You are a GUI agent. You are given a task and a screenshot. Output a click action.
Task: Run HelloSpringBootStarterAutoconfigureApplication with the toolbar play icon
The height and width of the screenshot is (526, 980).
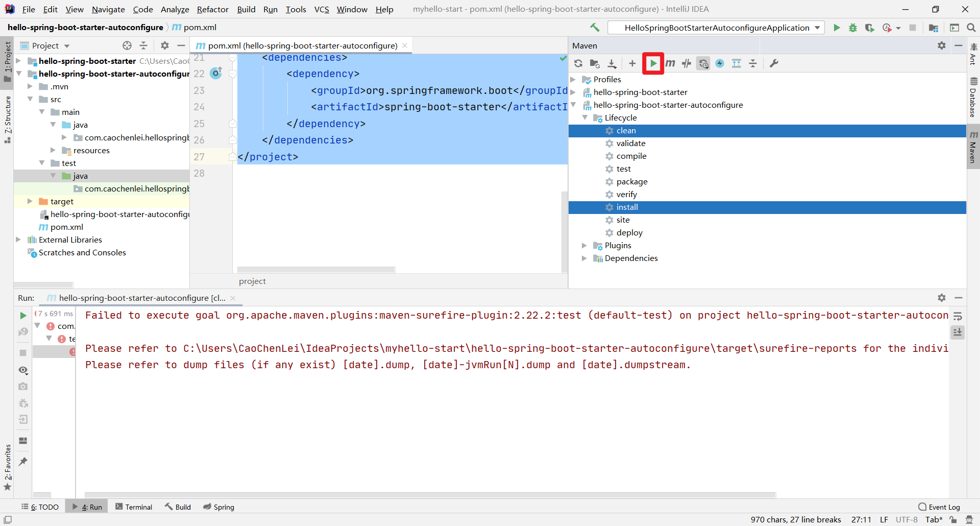pyautogui.click(x=837, y=28)
